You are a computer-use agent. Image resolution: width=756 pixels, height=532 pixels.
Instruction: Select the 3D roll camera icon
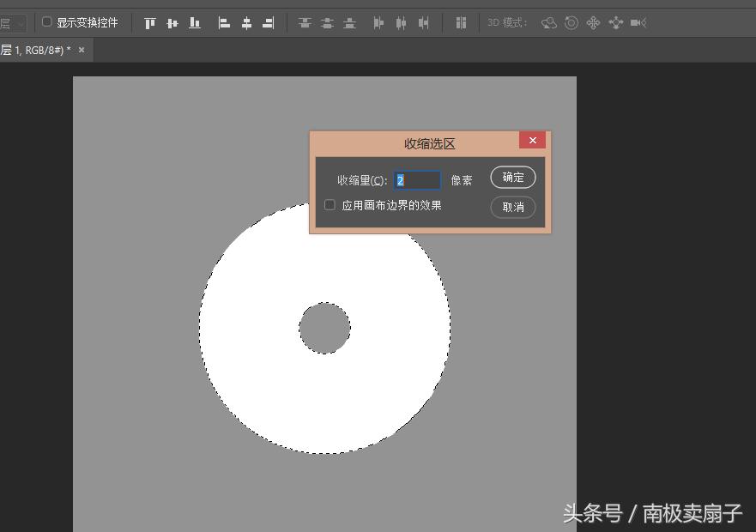click(571, 22)
